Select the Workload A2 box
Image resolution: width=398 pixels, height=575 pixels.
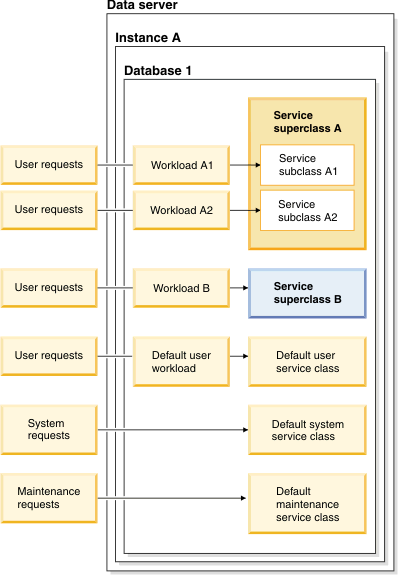point(182,210)
